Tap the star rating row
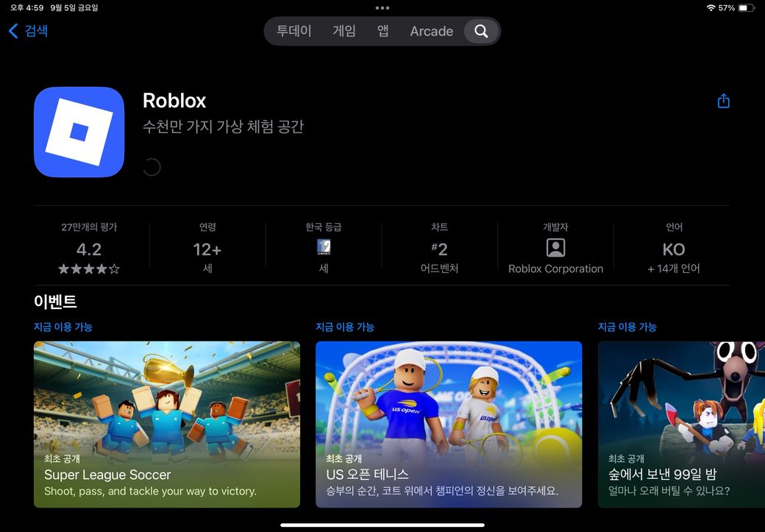The height and width of the screenshot is (532, 765). coord(89,269)
